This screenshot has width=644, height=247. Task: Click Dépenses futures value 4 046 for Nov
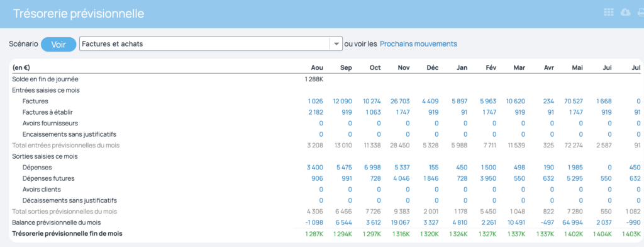pos(401,179)
